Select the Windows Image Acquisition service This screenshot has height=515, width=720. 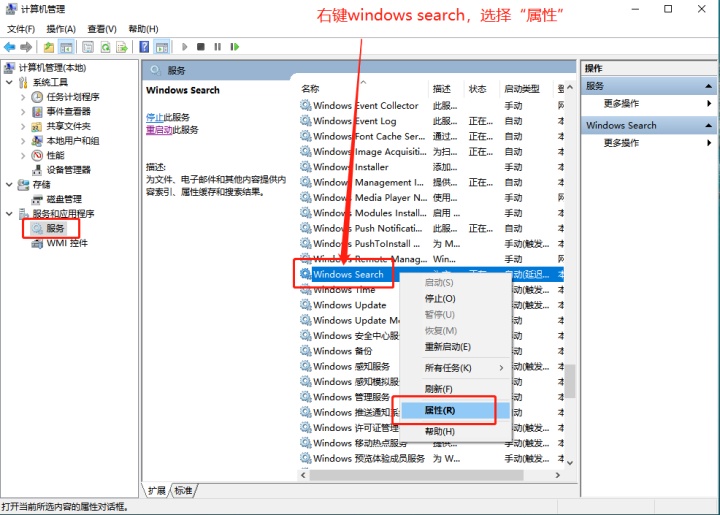tap(370, 152)
